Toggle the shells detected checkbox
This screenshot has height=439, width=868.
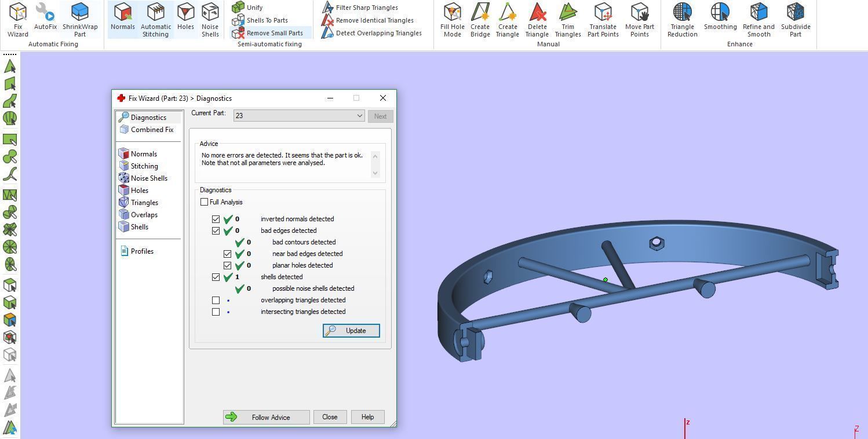point(216,277)
